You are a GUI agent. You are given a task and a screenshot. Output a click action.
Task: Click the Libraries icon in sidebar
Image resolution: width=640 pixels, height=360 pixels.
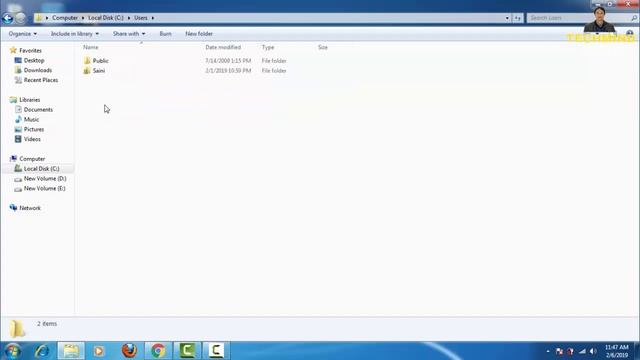[x=13, y=100]
